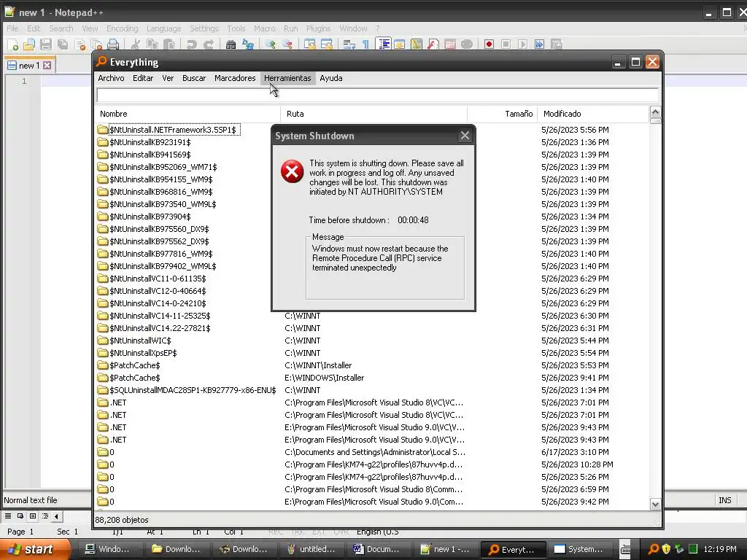The height and width of the screenshot is (560, 747).
Task: Click Cut scissors icon in Notepad++ toolbar
Action: 136,44
